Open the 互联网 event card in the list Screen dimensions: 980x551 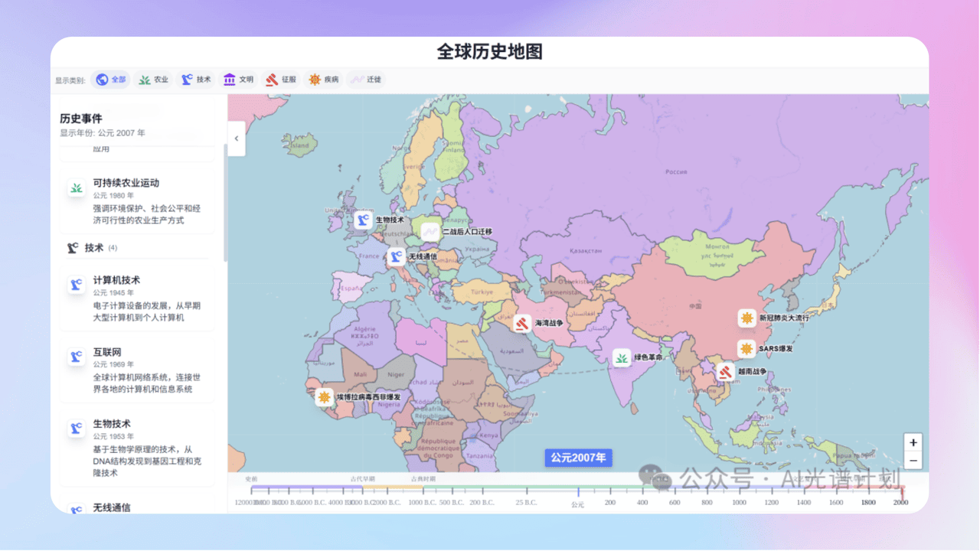pos(137,370)
